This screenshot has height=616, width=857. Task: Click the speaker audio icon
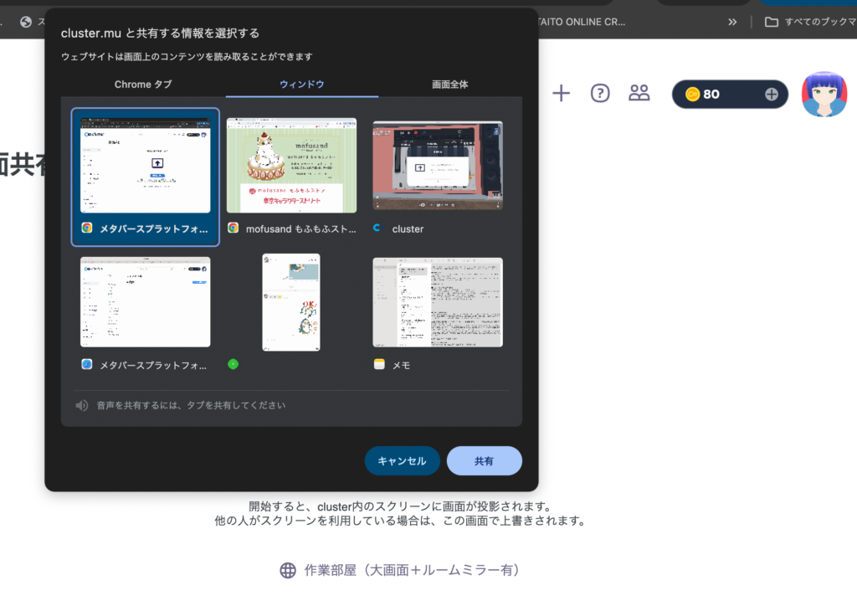point(82,405)
